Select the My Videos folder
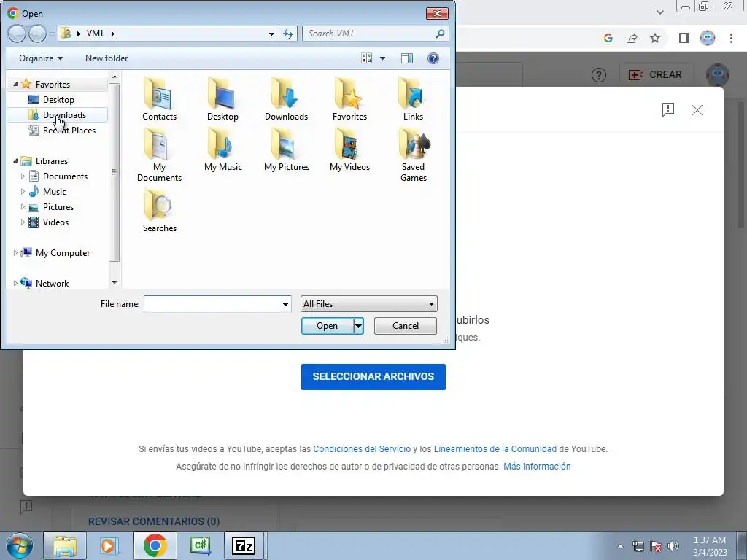This screenshot has height=560, width=747. [349, 150]
